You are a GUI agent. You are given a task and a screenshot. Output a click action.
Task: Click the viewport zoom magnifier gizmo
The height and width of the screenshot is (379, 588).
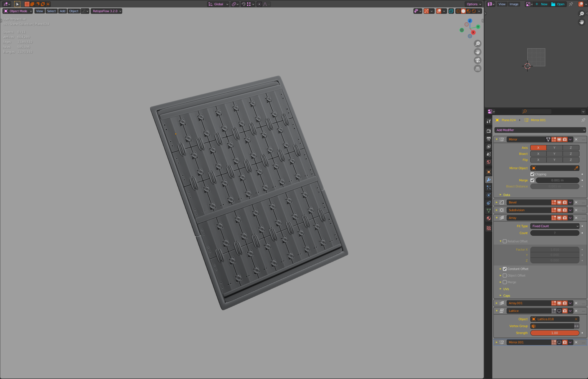(478, 44)
